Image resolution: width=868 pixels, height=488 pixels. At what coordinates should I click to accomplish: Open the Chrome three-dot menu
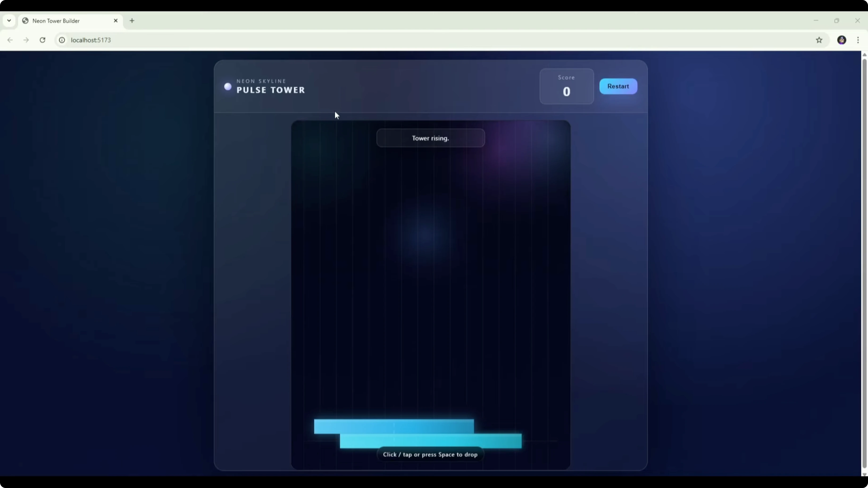coord(858,40)
